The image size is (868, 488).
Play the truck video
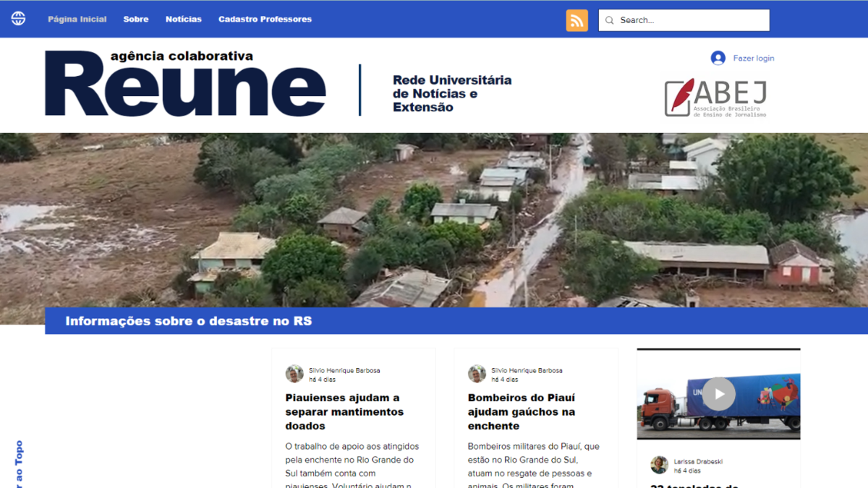pyautogui.click(x=719, y=394)
